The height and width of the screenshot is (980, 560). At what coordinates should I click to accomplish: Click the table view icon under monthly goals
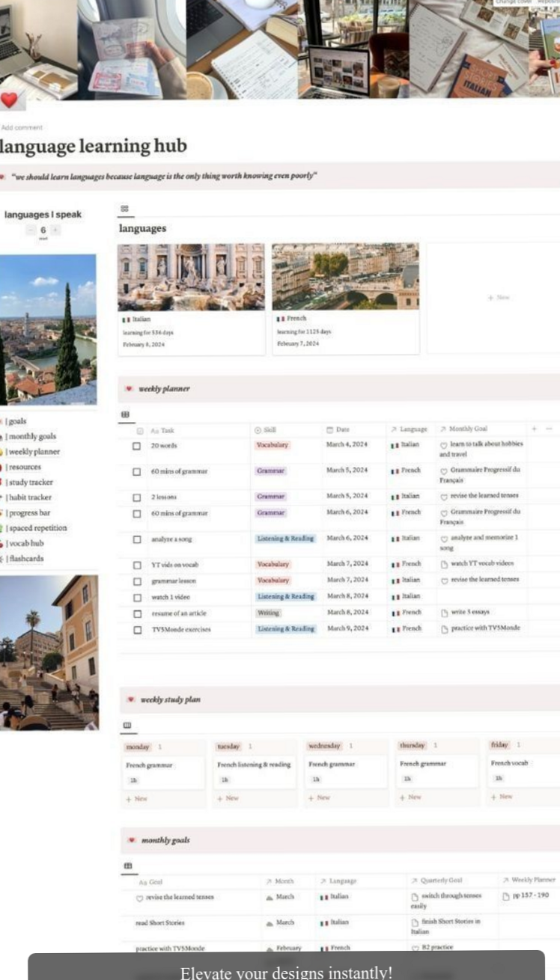pyautogui.click(x=127, y=866)
